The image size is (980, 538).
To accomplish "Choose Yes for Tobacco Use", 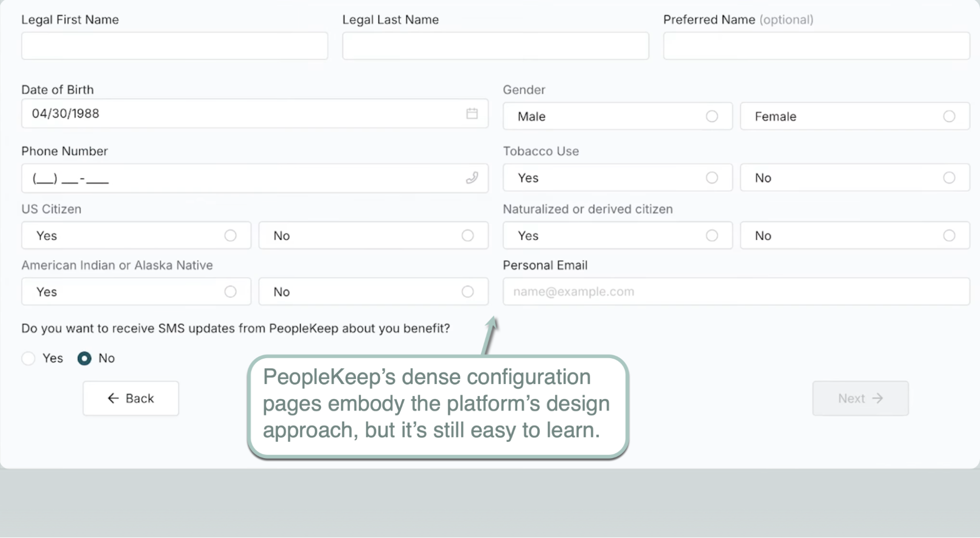I will tap(711, 178).
